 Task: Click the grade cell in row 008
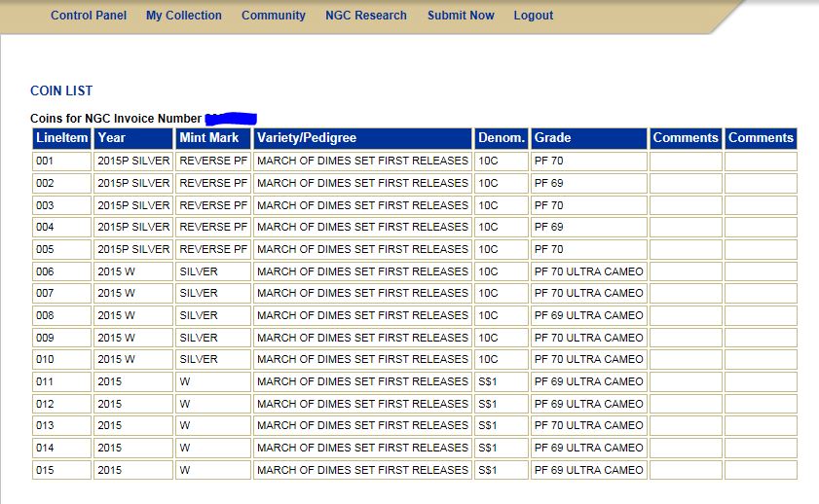(x=588, y=315)
